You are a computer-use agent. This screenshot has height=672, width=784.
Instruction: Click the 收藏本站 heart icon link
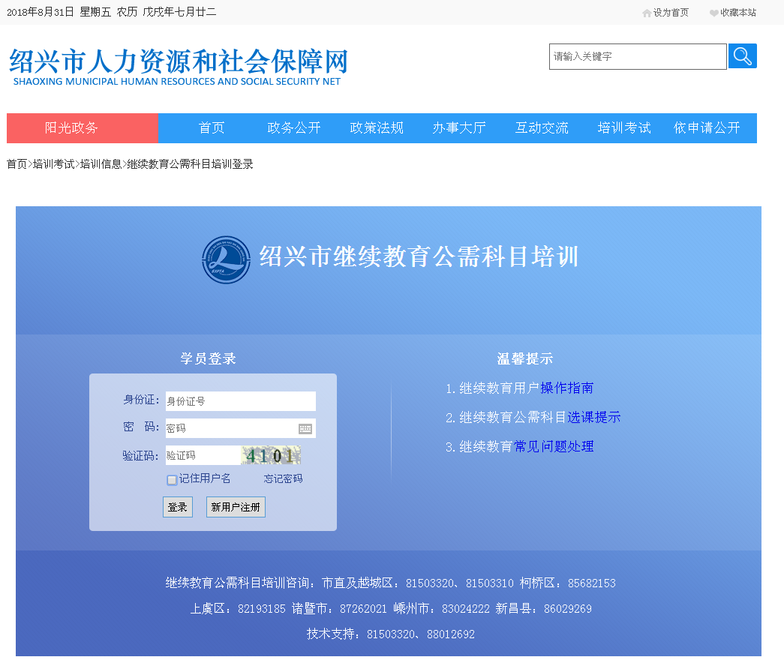coord(733,13)
